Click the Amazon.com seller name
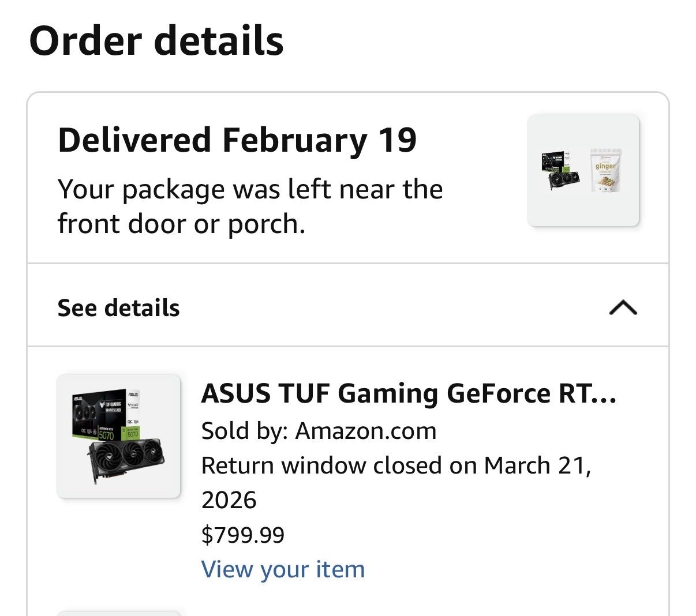The height and width of the screenshot is (616, 696). (366, 431)
